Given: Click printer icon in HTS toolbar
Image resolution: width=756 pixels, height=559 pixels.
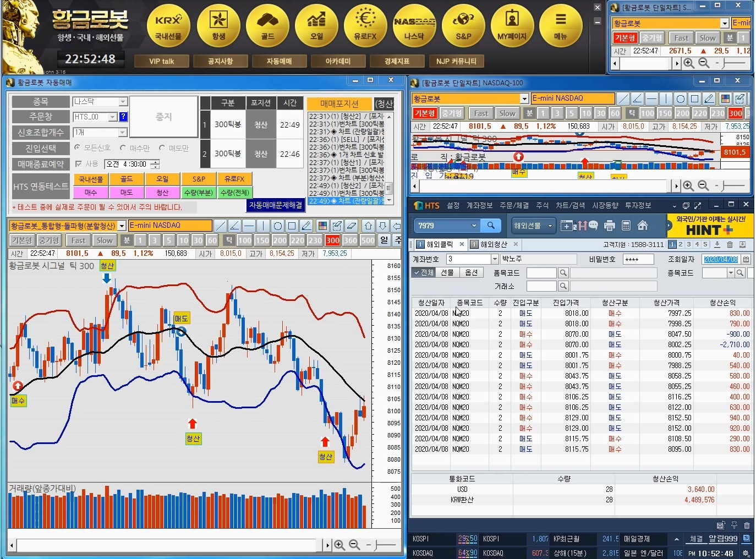Looking at the screenshot, I should [609, 226].
